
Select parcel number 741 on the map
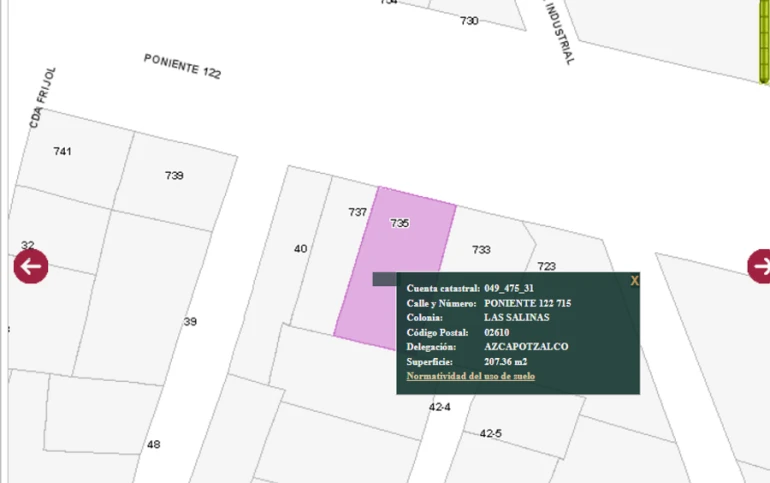click(62, 151)
